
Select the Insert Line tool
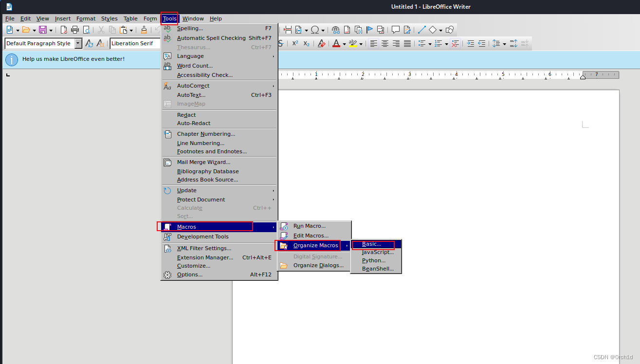421,30
